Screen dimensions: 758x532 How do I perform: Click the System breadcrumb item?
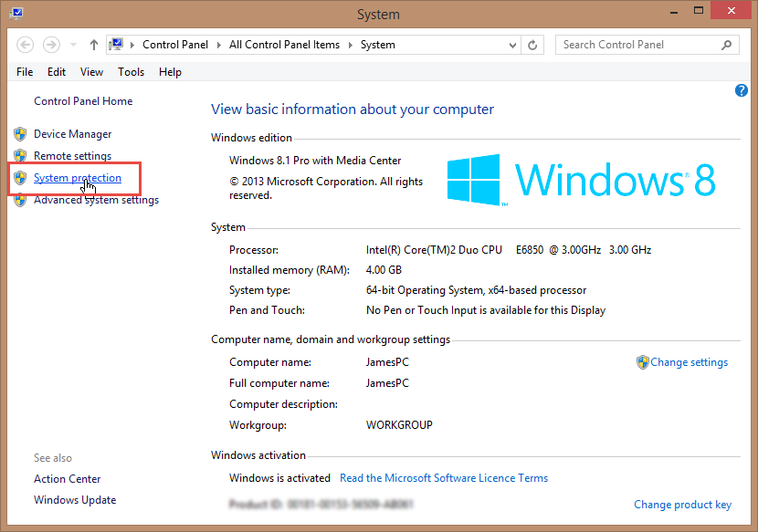click(x=377, y=45)
